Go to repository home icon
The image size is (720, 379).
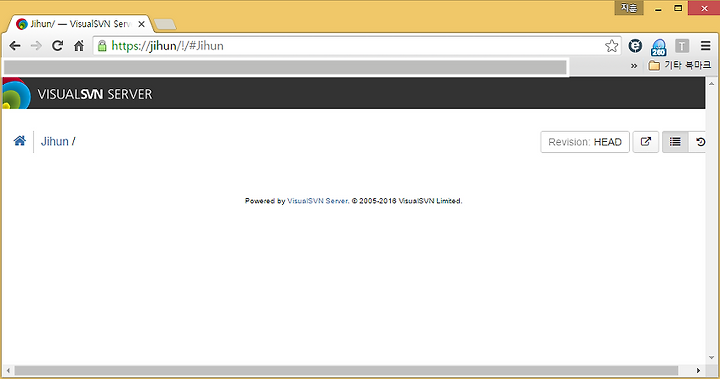click(20, 141)
